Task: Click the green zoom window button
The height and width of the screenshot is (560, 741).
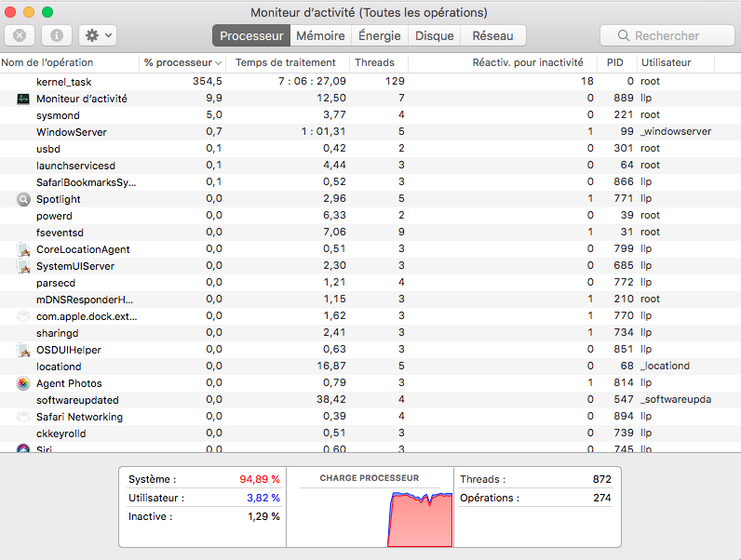Action: pos(47,12)
